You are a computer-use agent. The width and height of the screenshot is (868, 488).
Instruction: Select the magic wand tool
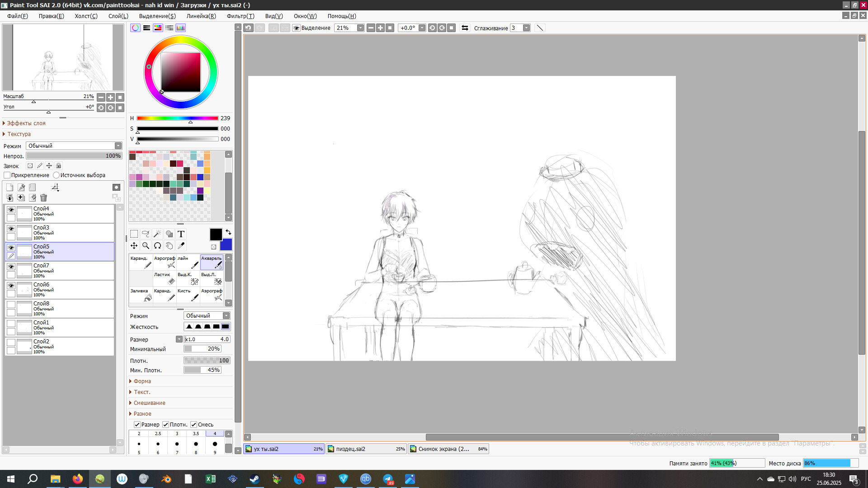pos(157,234)
